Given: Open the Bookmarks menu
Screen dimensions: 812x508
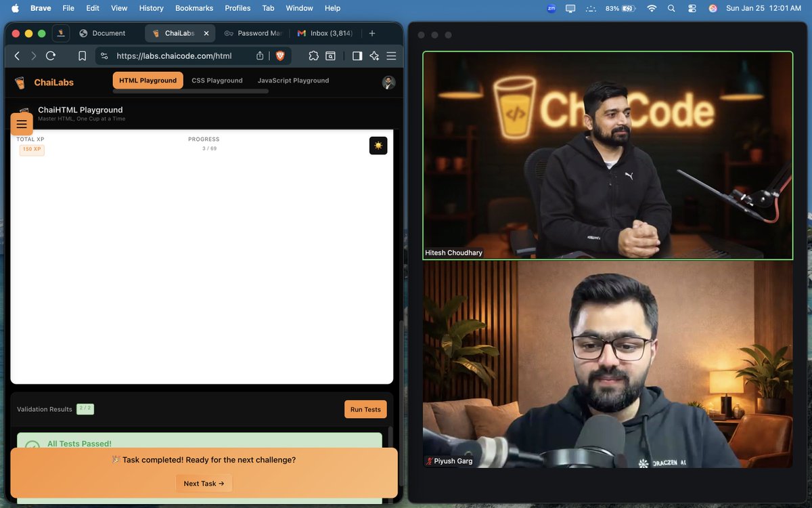Looking at the screenshot, I should pos(194,8).
